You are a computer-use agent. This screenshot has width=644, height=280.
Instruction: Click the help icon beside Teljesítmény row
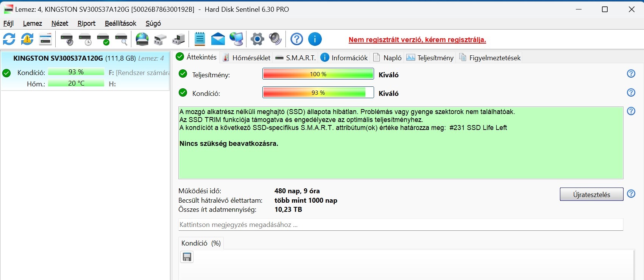631,74
